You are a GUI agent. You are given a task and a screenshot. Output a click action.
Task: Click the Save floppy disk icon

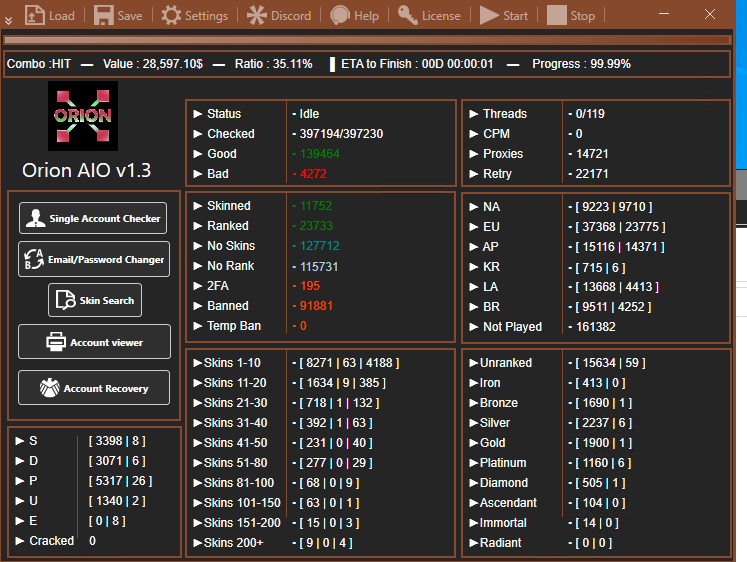click(x=103, y=15)
